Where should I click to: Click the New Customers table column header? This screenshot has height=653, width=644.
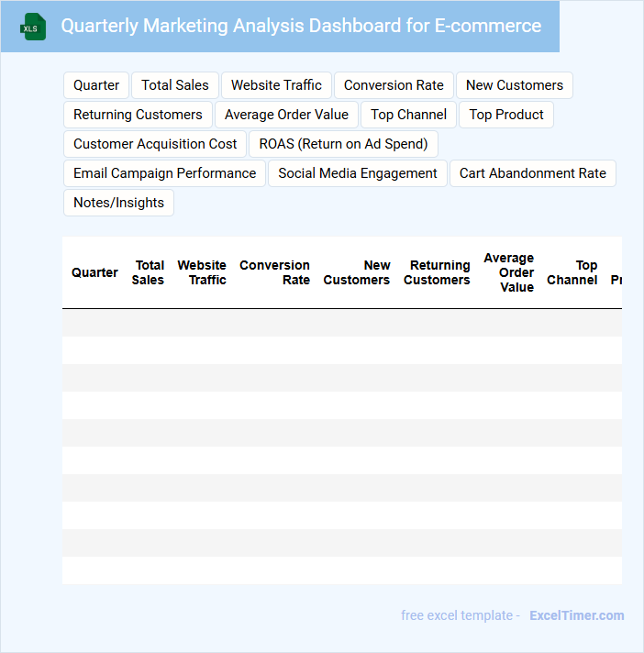coord(357,272)
